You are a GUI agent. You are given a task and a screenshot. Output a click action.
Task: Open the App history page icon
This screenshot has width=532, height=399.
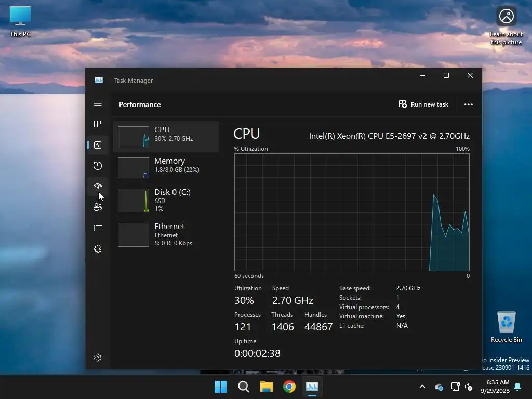pos(98,166)
